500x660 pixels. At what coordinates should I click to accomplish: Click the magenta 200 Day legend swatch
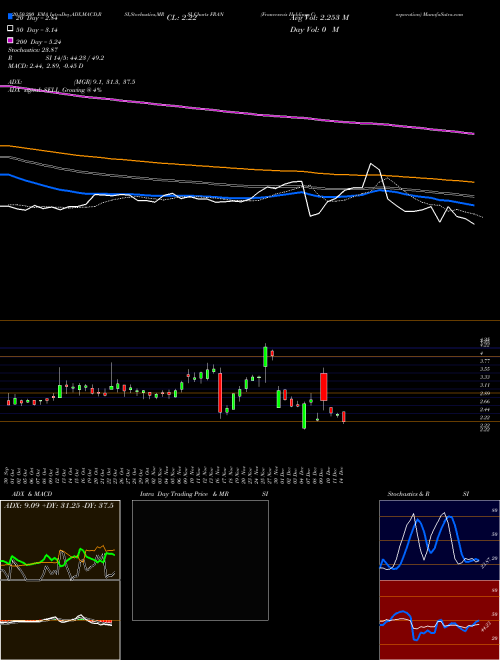pyautogui.click(x=10, y=41)
